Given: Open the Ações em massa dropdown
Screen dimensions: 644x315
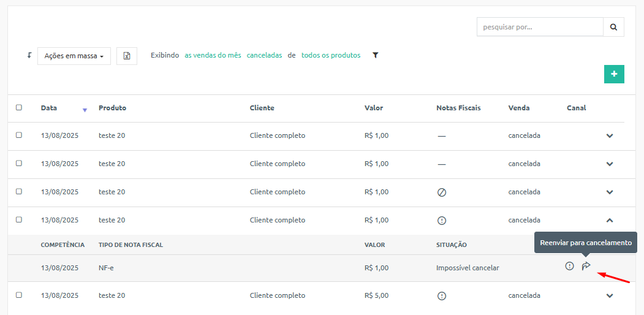Looking at the screenshot, I should [x=74, y=56].
